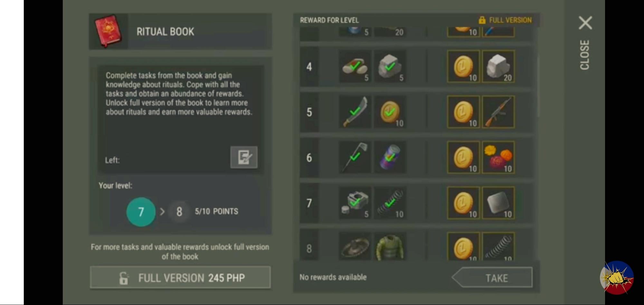Select the engine parts reward at level 7
The height and width of the screenshot is (305, 644).
(355, 203)
